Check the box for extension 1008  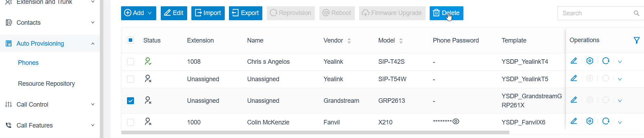point(130,62)
